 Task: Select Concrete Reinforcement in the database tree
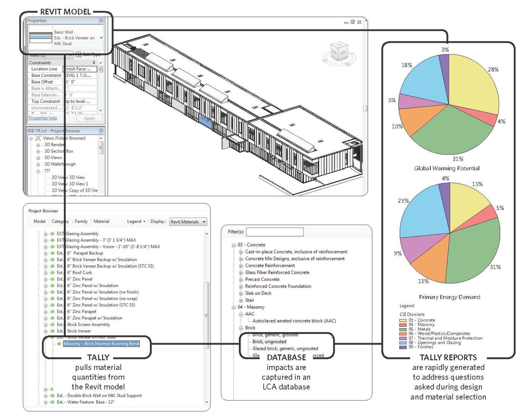click(270, 266)
